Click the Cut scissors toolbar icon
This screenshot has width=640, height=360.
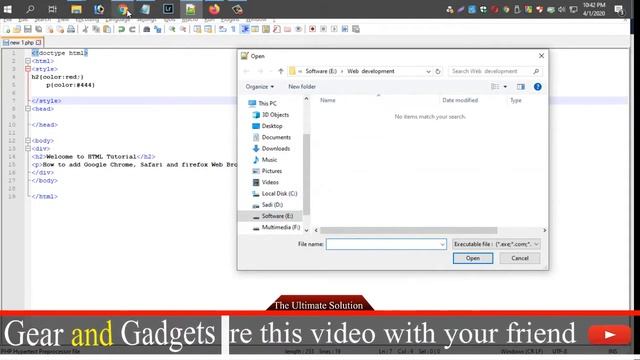click(85, 29)
